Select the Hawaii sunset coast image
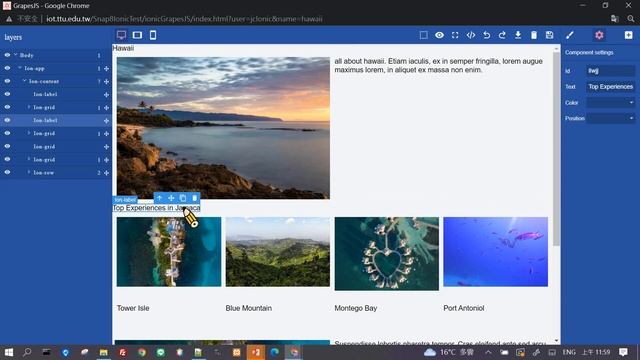Image resolution: width=640 pixels, height=360 pixels. point(223,128)
